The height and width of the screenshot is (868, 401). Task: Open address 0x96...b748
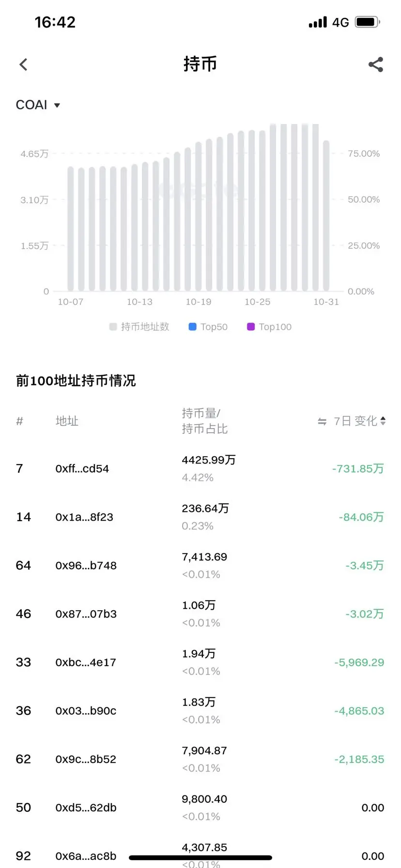point(86,566)
